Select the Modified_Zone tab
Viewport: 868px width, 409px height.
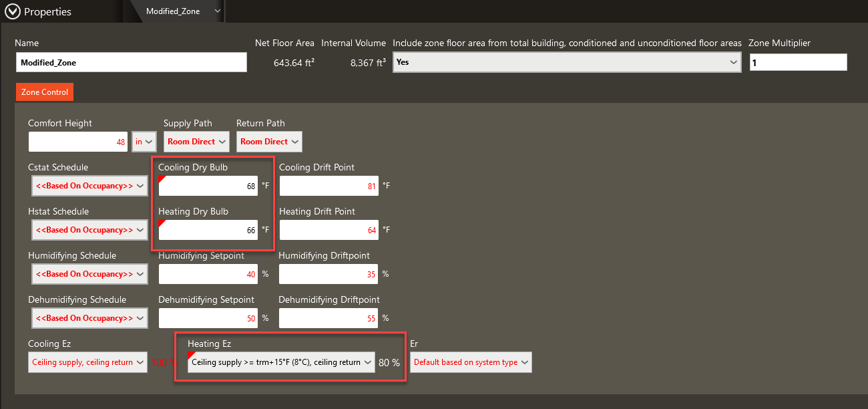pos(173,11)
